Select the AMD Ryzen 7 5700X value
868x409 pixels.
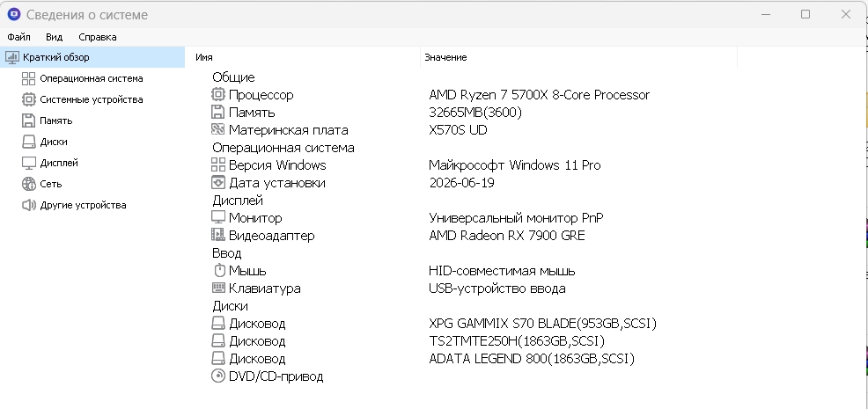[539, 95]
